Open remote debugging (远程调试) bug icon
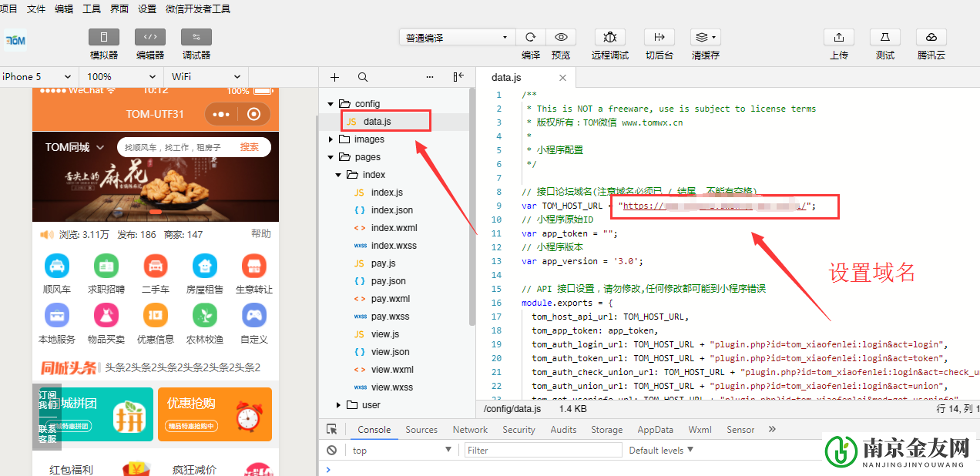The image size is (980, 476). 610,37
